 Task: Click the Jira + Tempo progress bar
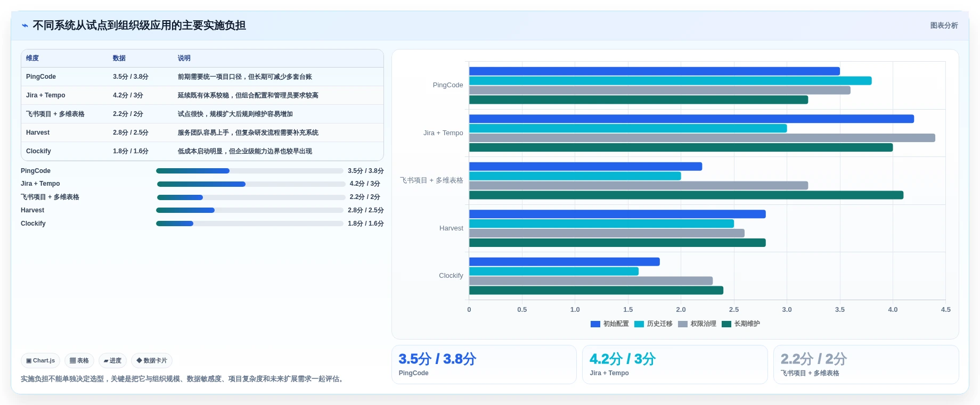[x=251, y=184]
